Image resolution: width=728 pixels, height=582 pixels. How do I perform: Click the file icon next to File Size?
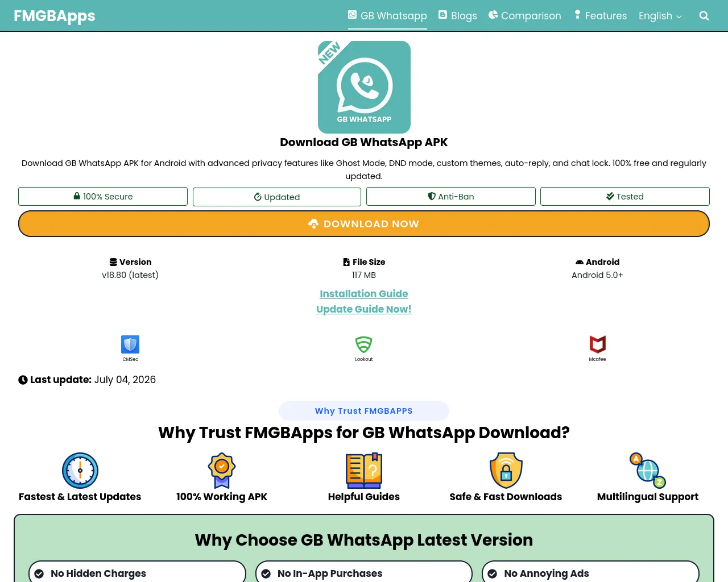pos(346,262)
